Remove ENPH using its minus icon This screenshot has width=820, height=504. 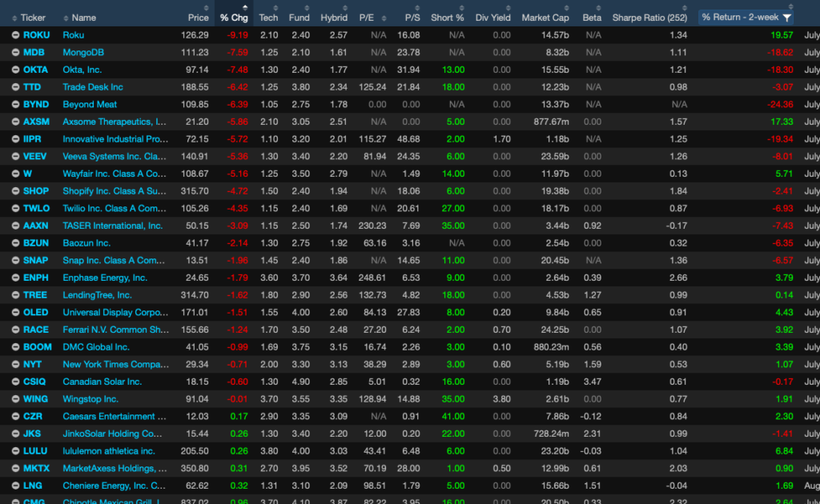(16, 278)
